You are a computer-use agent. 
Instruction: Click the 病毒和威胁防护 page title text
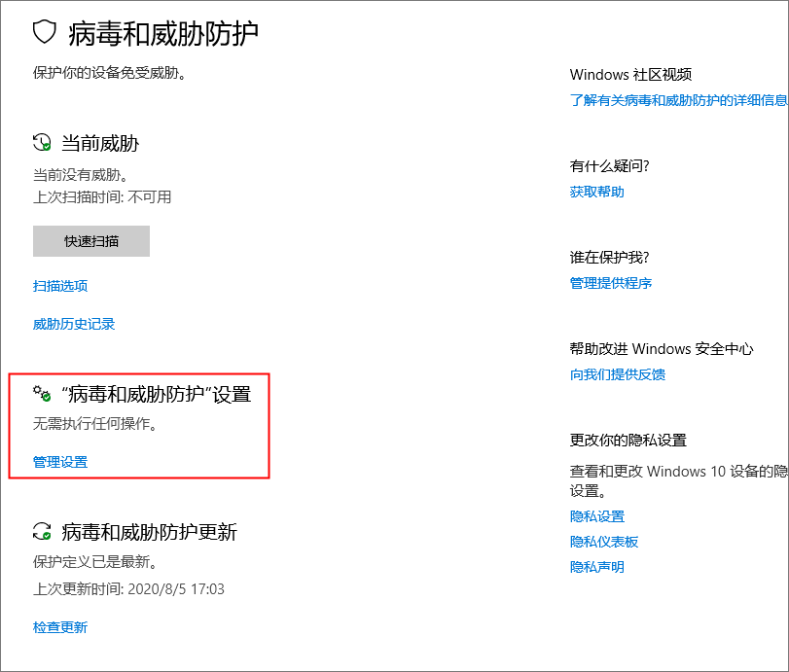[163, 34]
